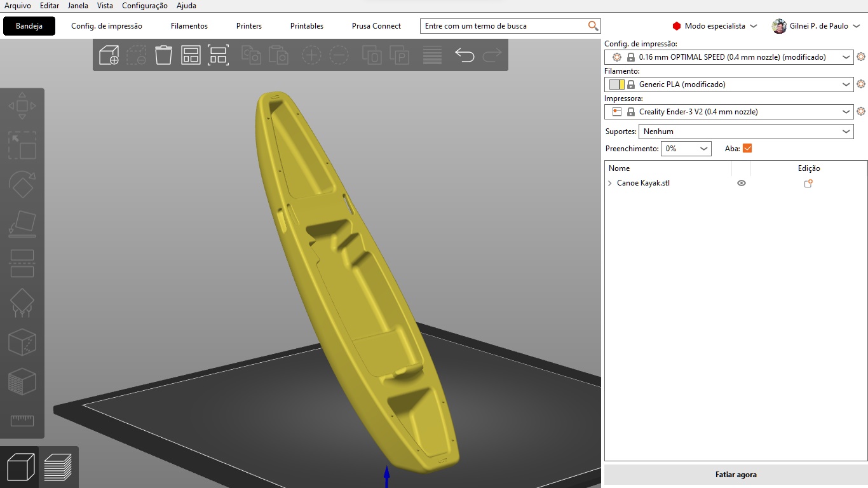Screen dimensions: 868x488
Task: Activate the Cut tool
Action: [x=22, y=264]
